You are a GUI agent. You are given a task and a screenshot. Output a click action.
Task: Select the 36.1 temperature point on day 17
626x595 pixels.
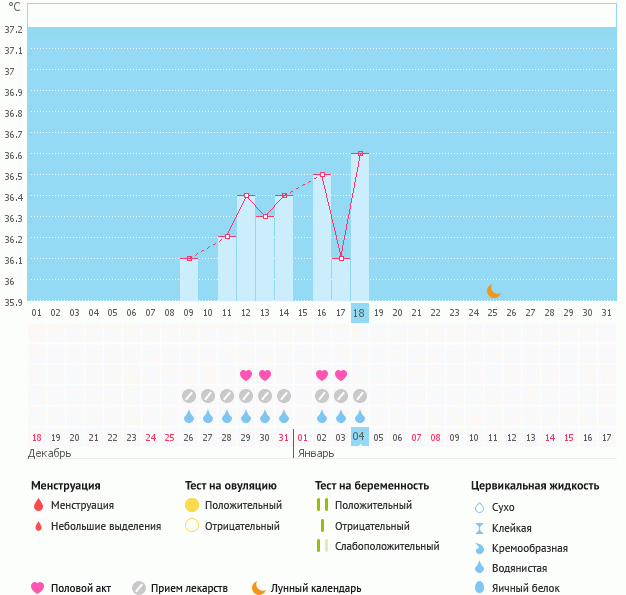click(x=341, y=259)
